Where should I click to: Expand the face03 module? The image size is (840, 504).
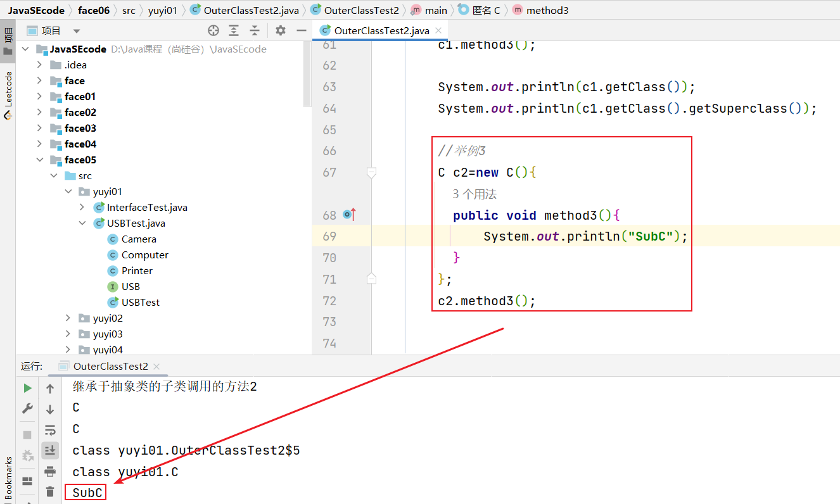coord(39,128)
